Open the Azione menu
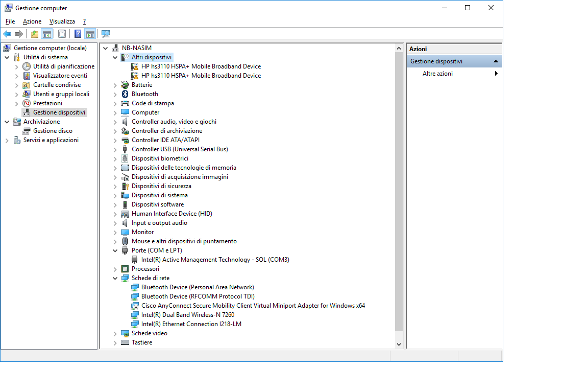Viewport: 588px width, 368px height. 32,21
